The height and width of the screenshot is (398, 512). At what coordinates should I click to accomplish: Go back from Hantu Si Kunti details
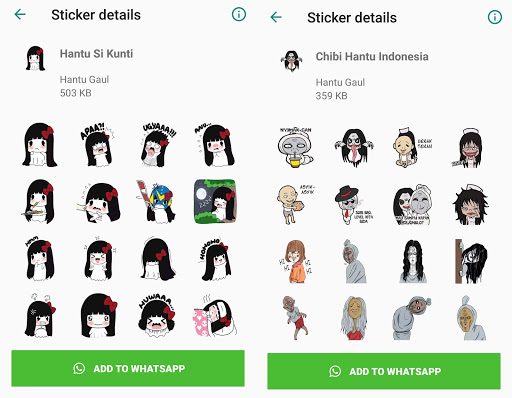pyautogui.click(x=20, y=14)
